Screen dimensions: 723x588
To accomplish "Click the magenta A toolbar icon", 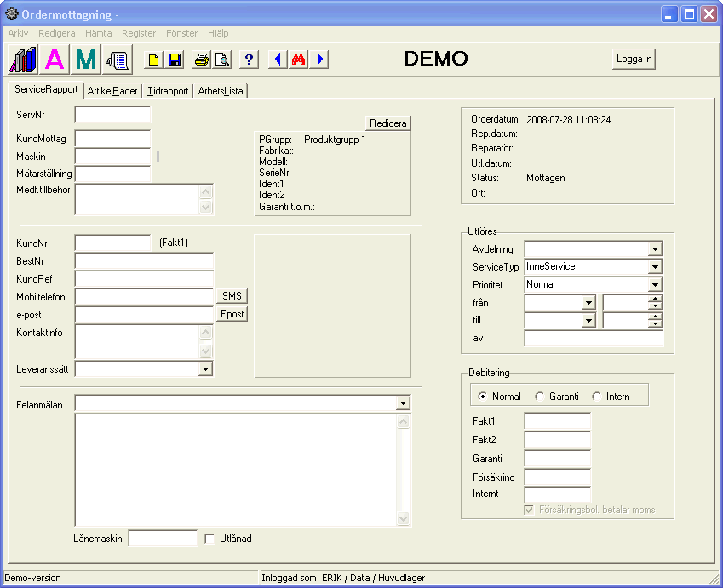I will [x=55, y=60].
